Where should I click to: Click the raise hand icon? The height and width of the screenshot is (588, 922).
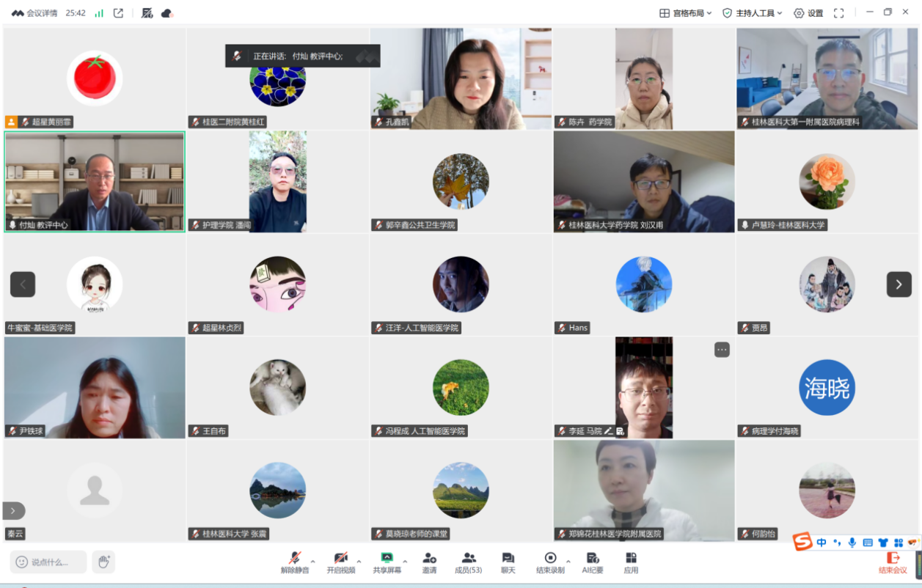click(x=103, y=562)
